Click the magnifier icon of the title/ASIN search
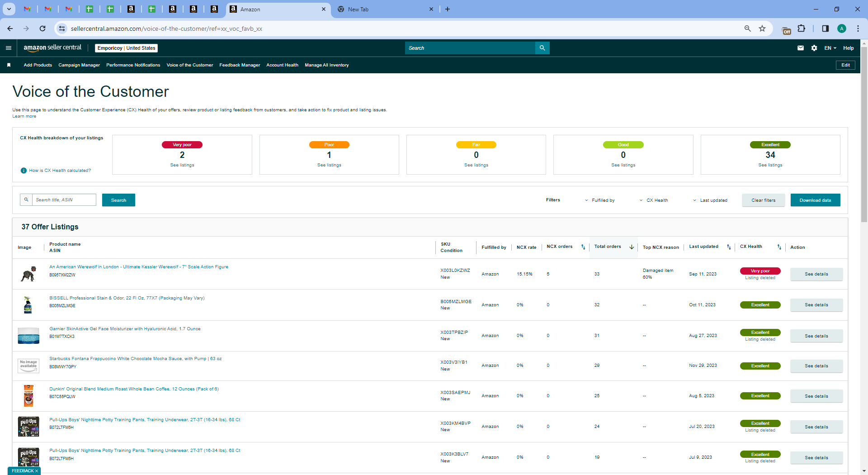 pyautogui.click(x=26, y=199)
